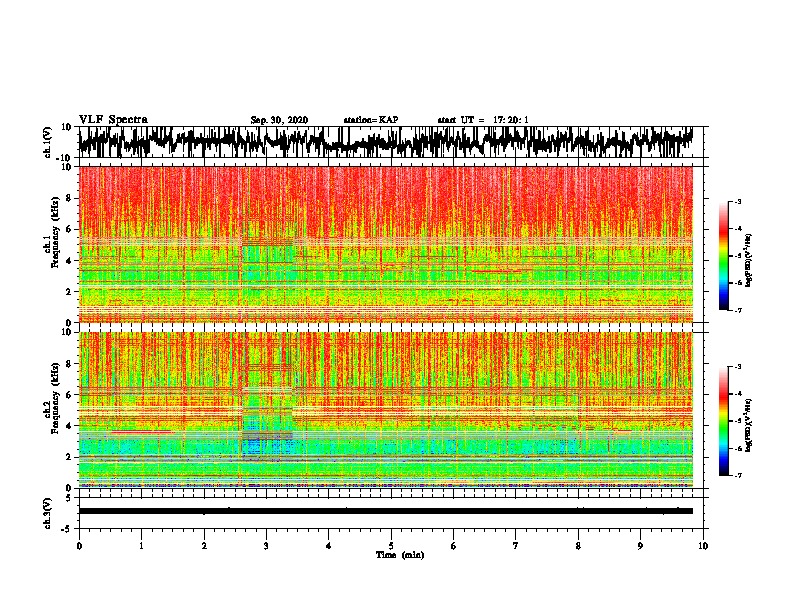Click the ch.1 colorbar log(PSD) label

[x=749, y=260]
